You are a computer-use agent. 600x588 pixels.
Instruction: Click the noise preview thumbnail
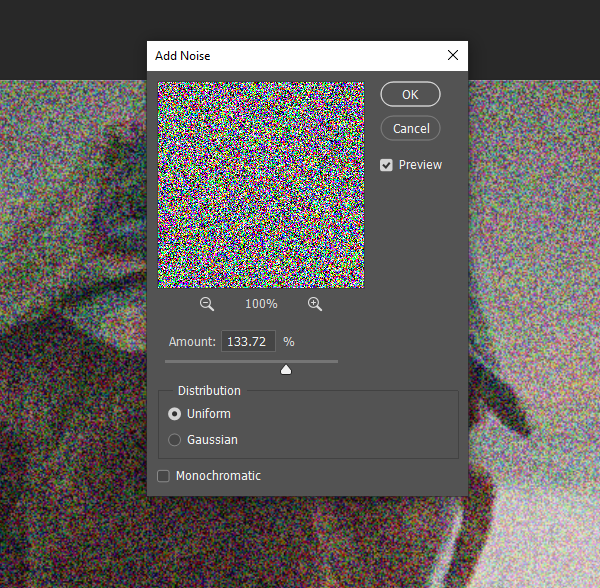261,185
